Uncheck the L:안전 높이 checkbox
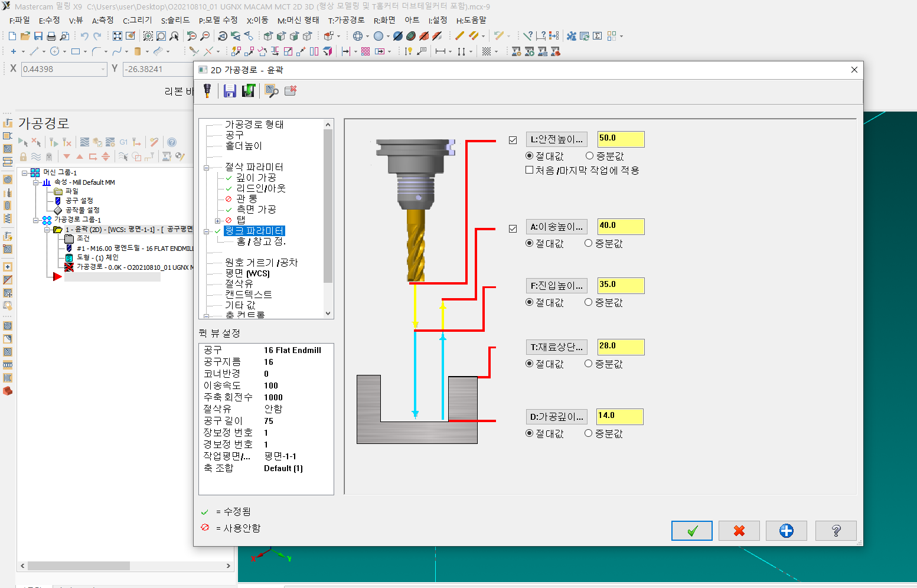917x588 pixels. pos(513,140)
